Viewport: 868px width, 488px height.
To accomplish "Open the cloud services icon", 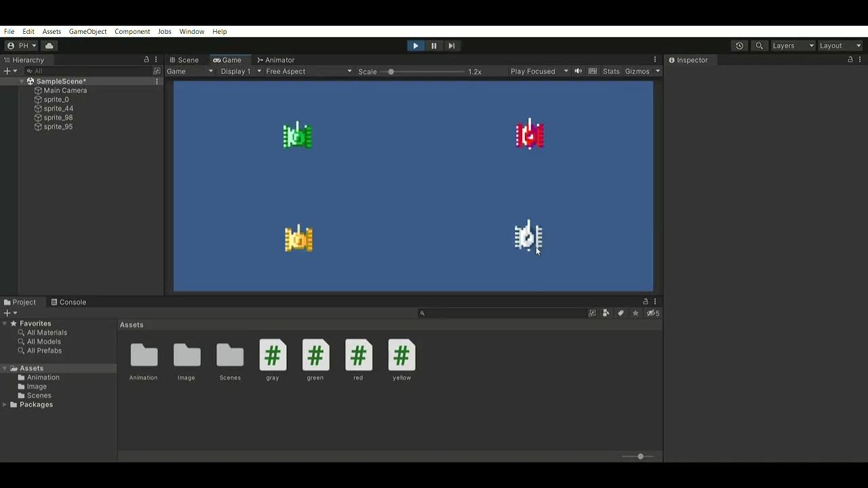I will pos(49,45).
